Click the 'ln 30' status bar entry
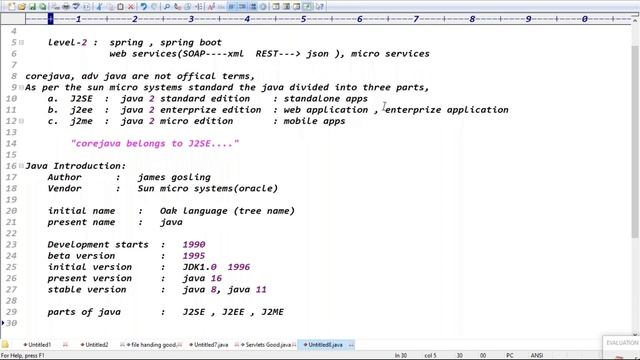Screen dimensions: 640x360 click(400, 356)
